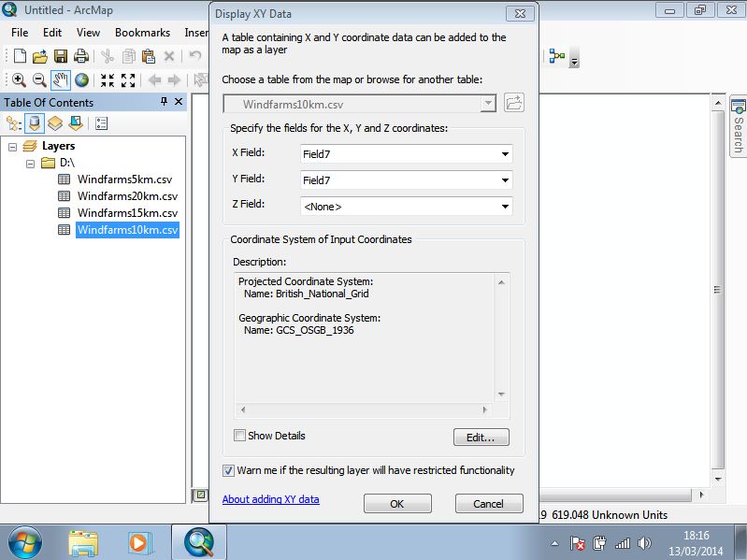
Task: Click the Copy icon in the toolbar
Action: (x=129, y=56)
